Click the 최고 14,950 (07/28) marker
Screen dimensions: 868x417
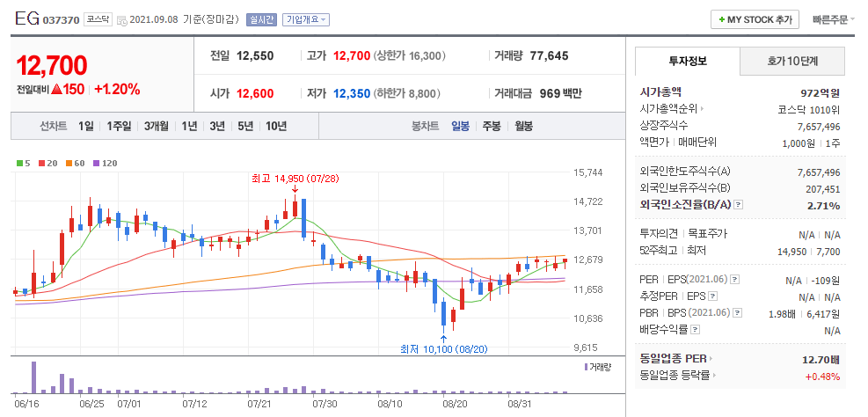tap(295, 179)
